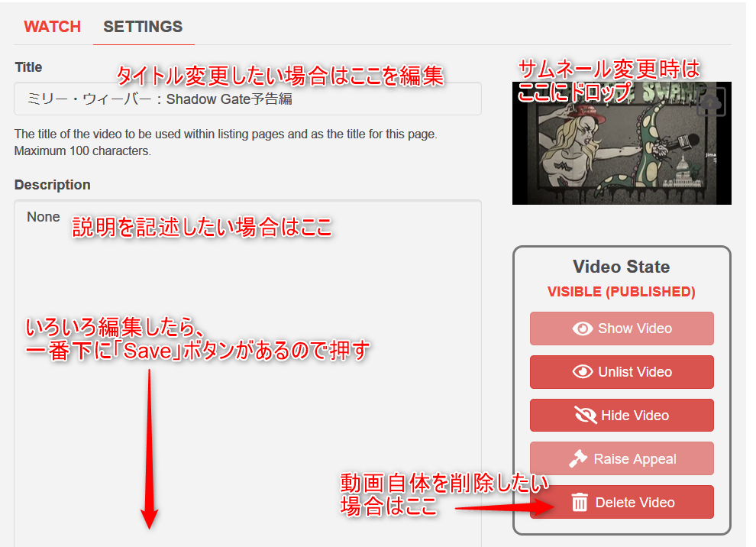
Task: Click the Description field label
Action: pos(53,185)
